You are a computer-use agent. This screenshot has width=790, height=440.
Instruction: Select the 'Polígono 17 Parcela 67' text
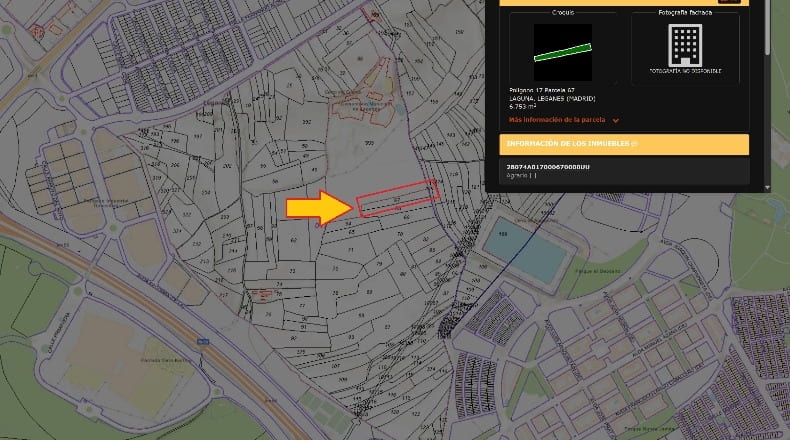542,91
